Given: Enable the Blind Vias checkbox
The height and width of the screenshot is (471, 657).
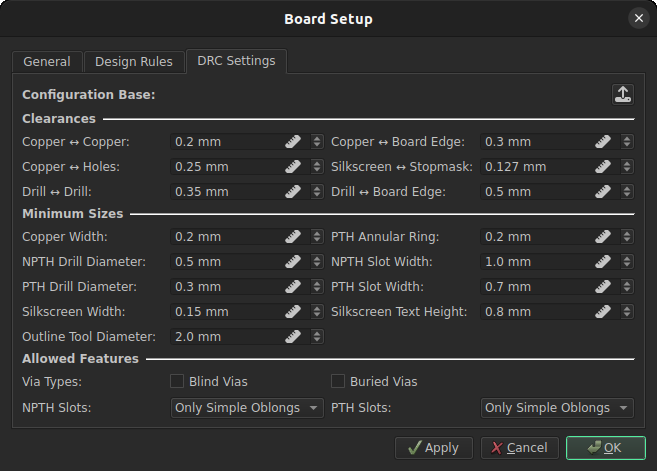Looking at the screenshot, I should click(x=177, y=381).
